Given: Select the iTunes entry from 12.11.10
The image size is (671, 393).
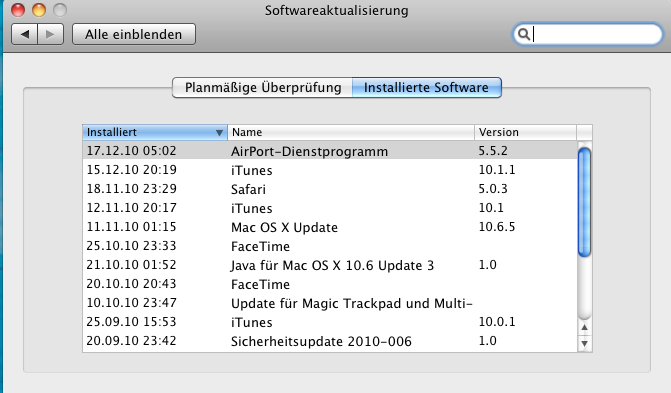Looking at the screenshot, I should pyautogui.click(x=330, y=208).
